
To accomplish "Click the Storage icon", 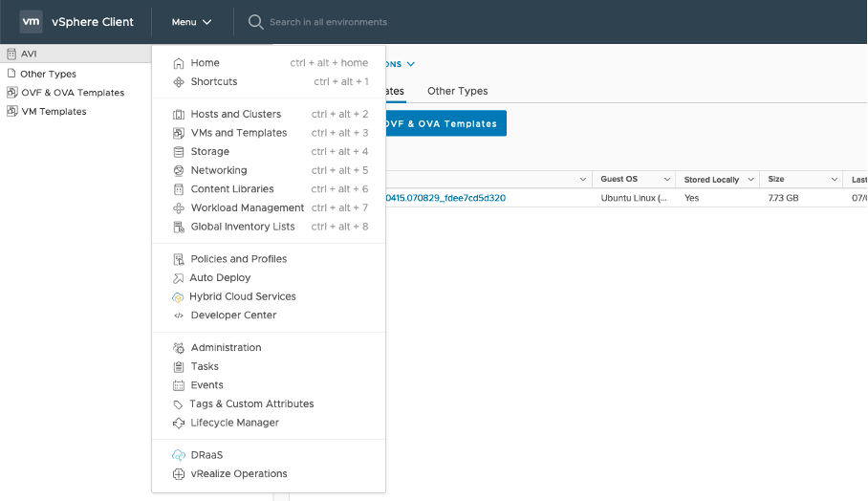I will click(x=178, y=152).
